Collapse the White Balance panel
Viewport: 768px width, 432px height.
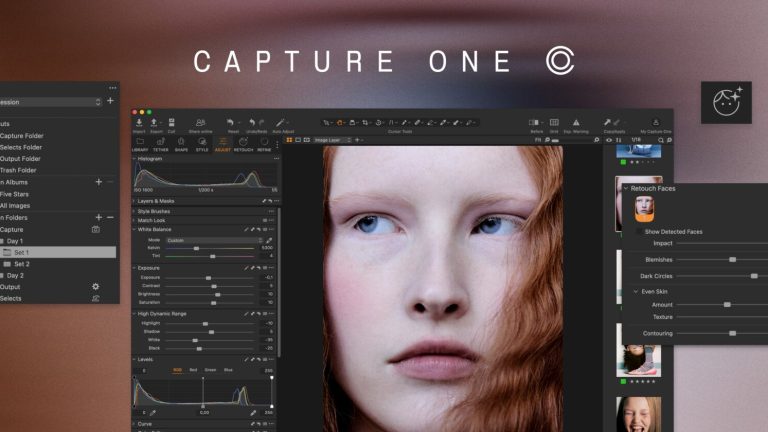click(x=134, y=229)
